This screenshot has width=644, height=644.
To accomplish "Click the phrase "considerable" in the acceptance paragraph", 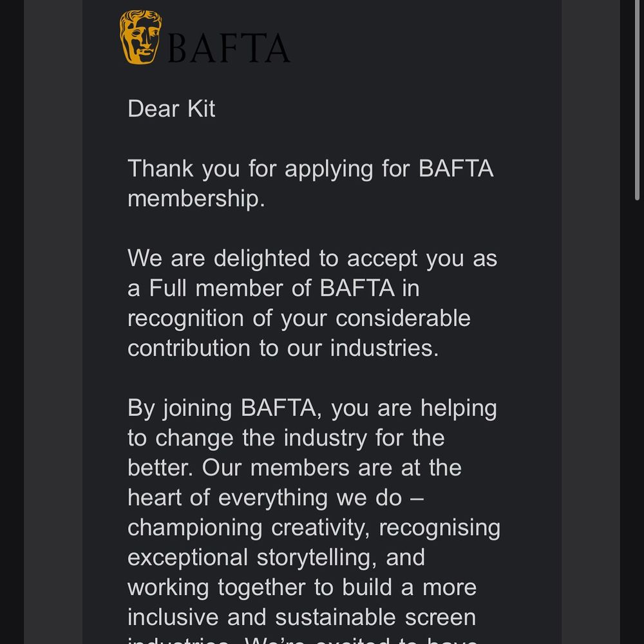I will 403,318.
